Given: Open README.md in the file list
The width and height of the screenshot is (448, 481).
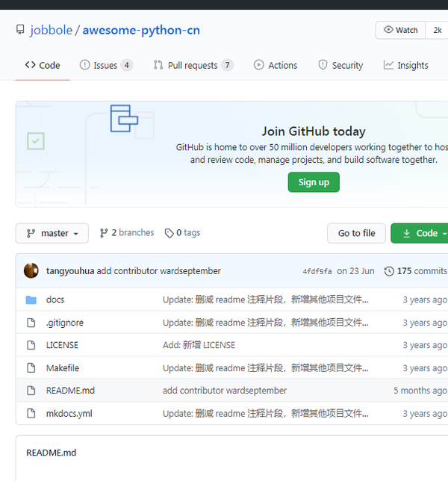Looking at the screenshot, I should tap(70, 391).
